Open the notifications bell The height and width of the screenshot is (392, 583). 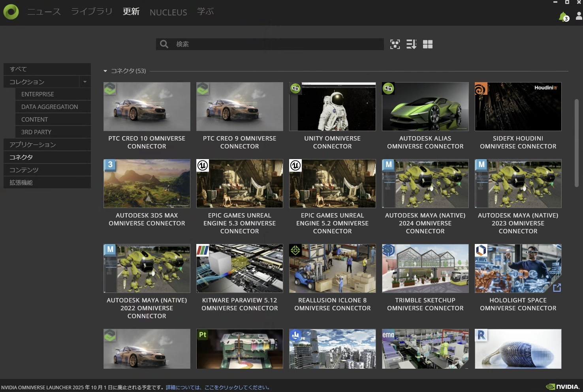[x=563, y=17]
